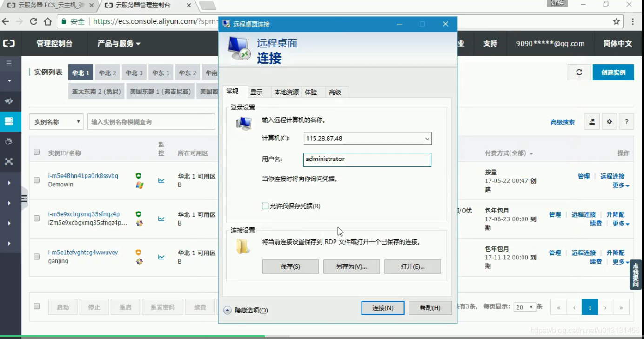
Task: Click into the 用户名 field
Action: (x=367, y=160)
